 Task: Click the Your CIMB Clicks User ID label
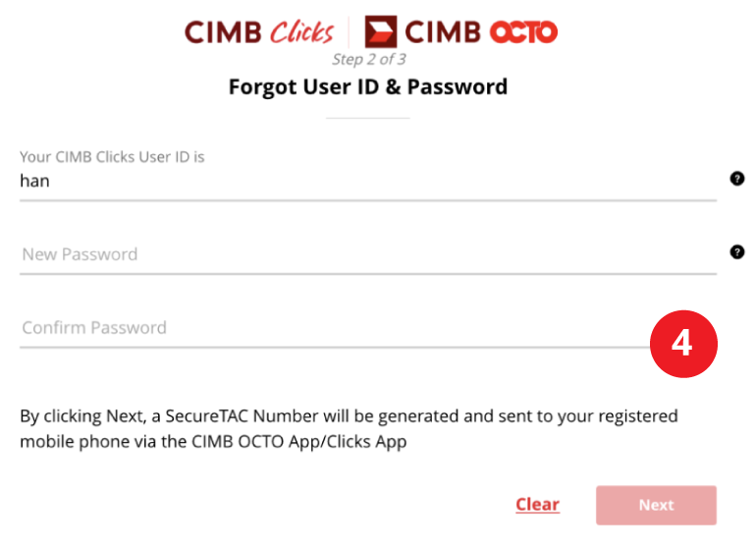point(112,157)
